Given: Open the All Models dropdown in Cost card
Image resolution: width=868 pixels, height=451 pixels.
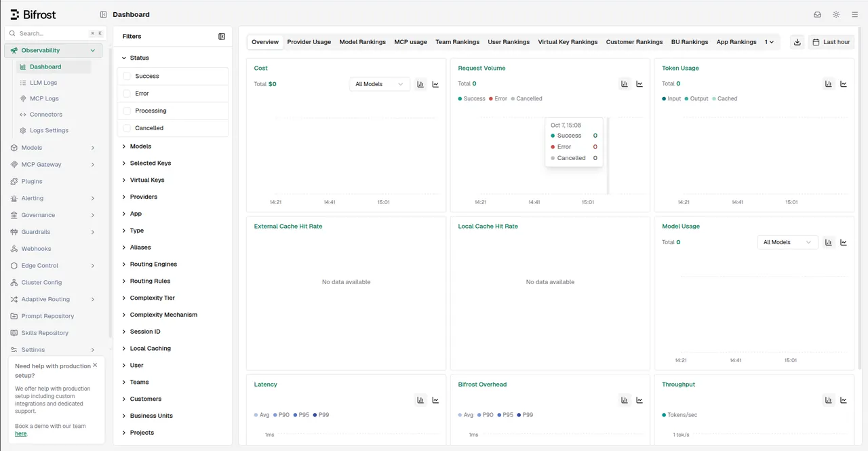Looking at the screenshot, I should 380,84.
